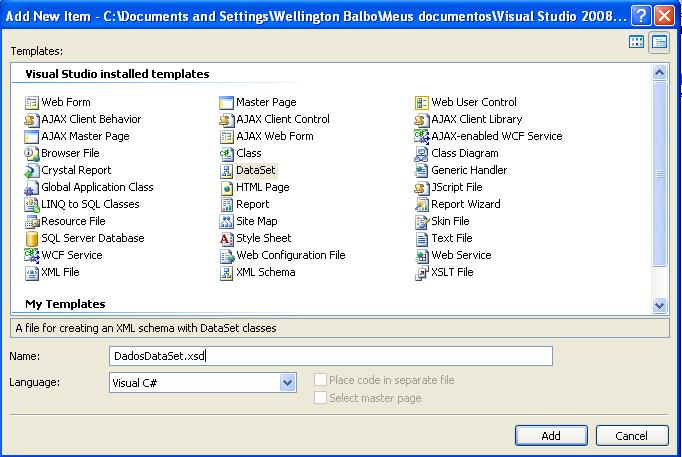The width and height of the screenshot is (682, 457).
Task: Select the Web Form template icon
Action: [32, 102]
